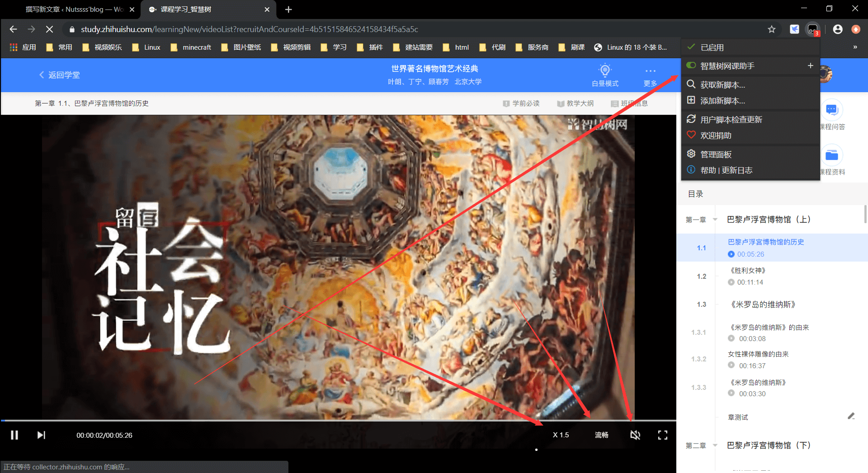
Task: Close the 课程学习_智慧树 tab
Action: [267, 9]
